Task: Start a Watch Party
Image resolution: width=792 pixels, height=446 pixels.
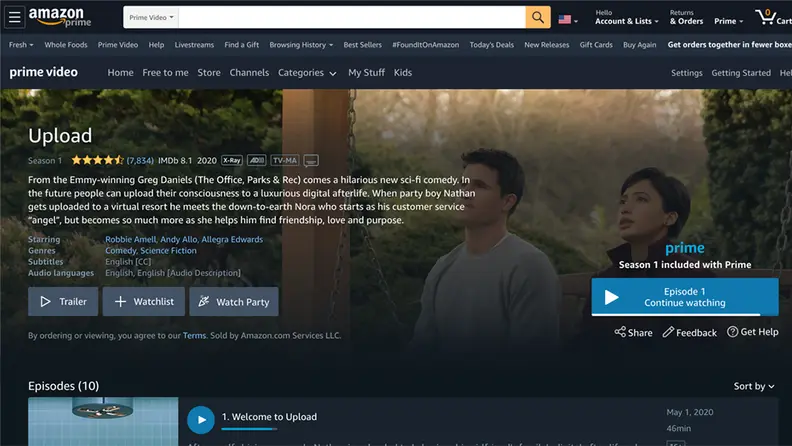Action: coord(234,302)
